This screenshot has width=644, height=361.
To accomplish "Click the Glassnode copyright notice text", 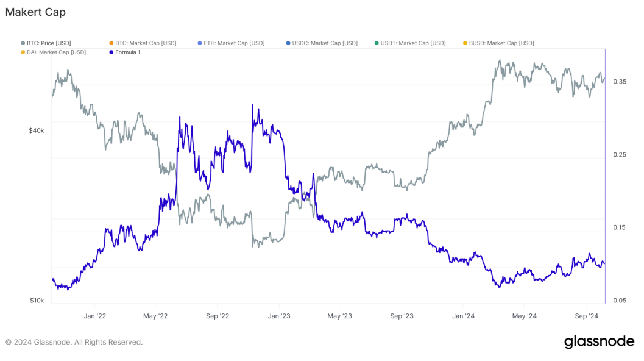I will (74, 342).
